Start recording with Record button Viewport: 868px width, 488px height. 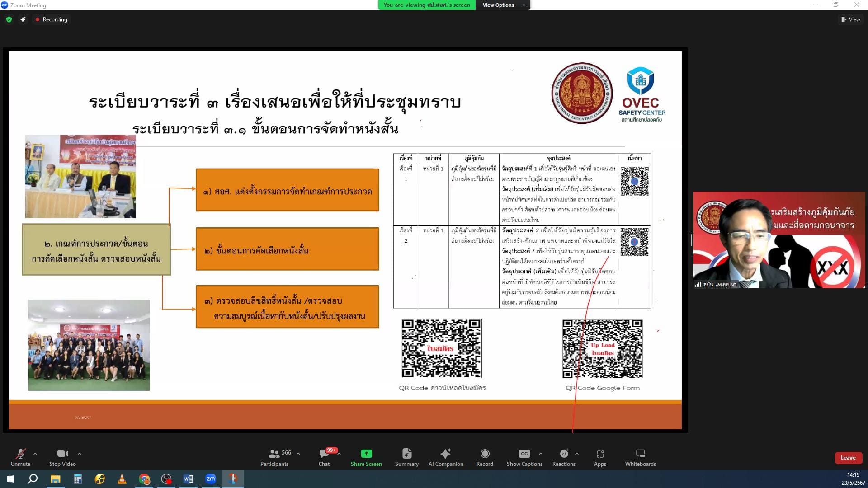485,457
